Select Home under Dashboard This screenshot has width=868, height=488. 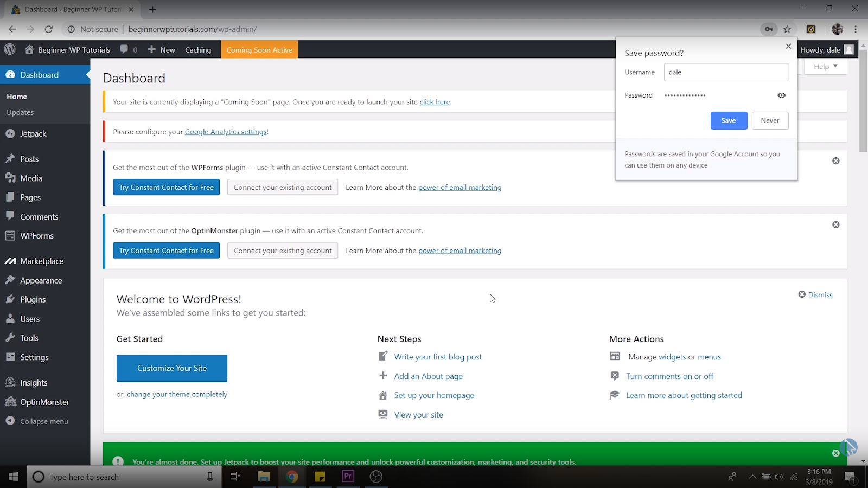[x=17, y=97]
